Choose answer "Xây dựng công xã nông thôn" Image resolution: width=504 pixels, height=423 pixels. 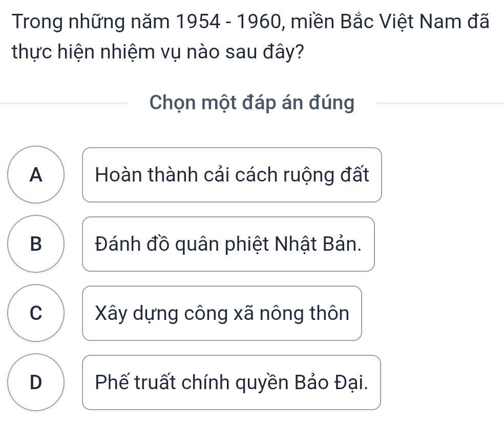[222, 313]
